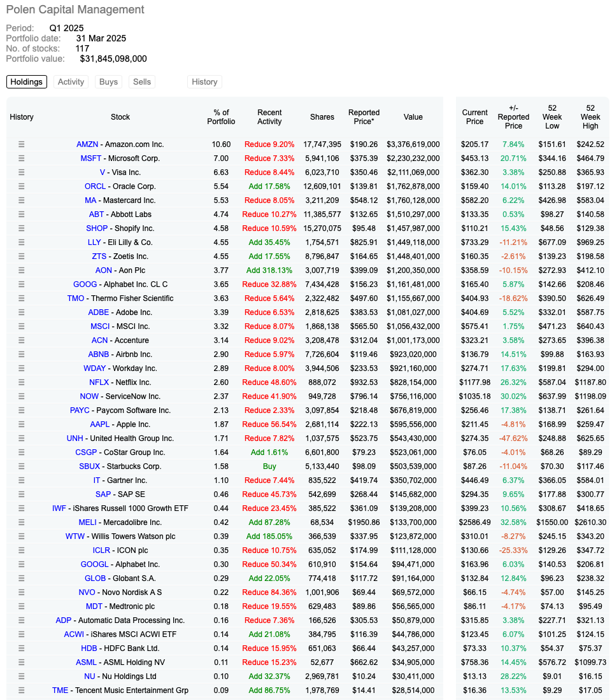Select the 'Reduce 84.36%' activity cell
Viewport: 612px width, 700px height.
(x=269, y=592)
